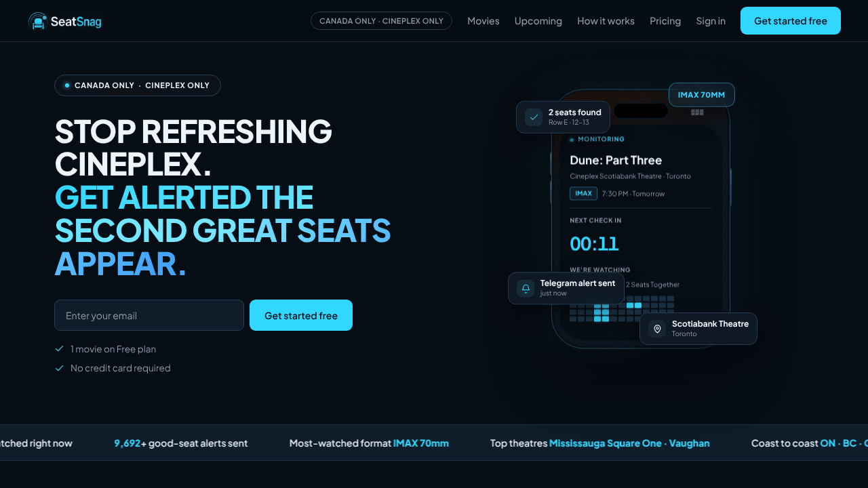Click the SeatSnag brand name

[x=76, y=22]
